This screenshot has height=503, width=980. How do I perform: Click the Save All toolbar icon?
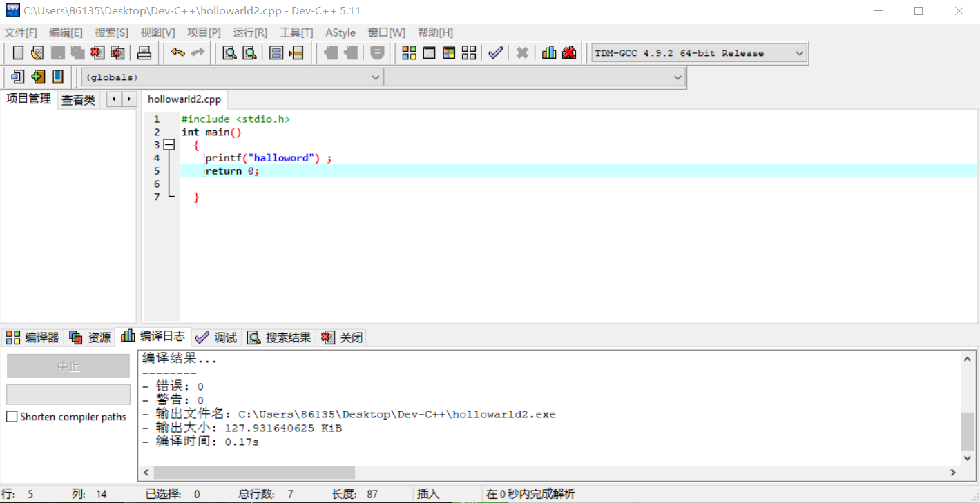(78, 52)
